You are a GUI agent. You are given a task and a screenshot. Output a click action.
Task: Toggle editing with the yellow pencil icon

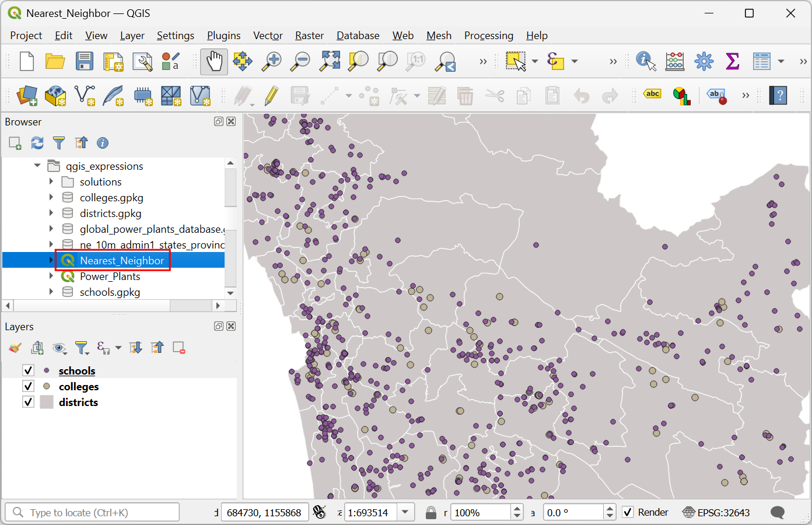pos(271,96)
